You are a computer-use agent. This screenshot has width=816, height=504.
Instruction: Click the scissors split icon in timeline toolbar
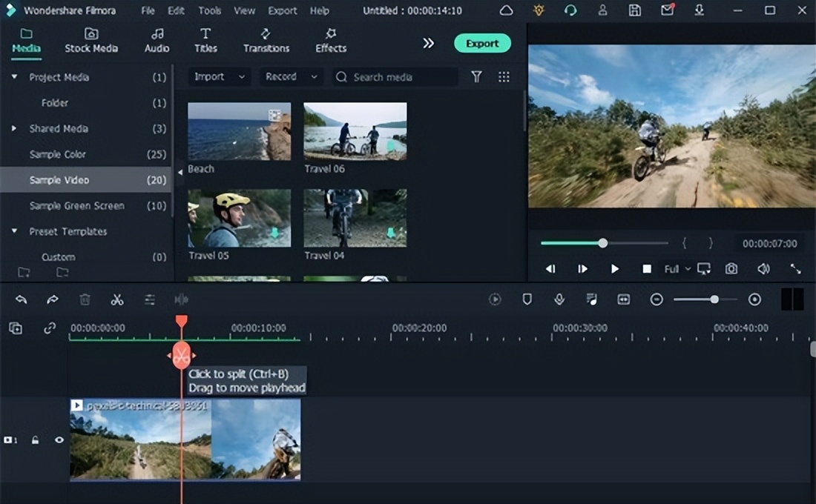117,299
